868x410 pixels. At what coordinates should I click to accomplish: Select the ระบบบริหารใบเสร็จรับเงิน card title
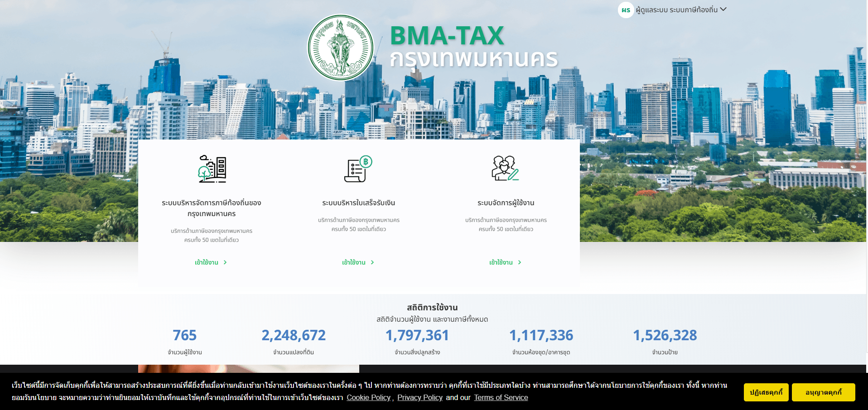[x=359, y=203]
